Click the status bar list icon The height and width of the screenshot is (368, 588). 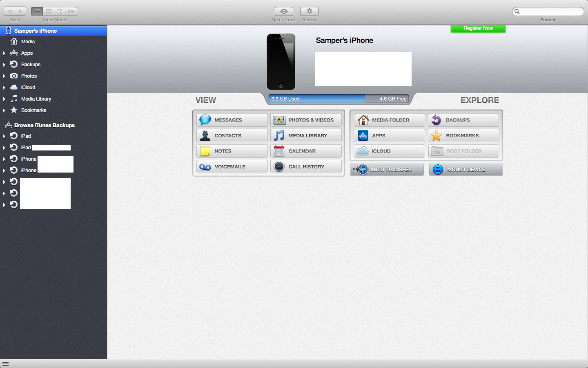(5, 364)
